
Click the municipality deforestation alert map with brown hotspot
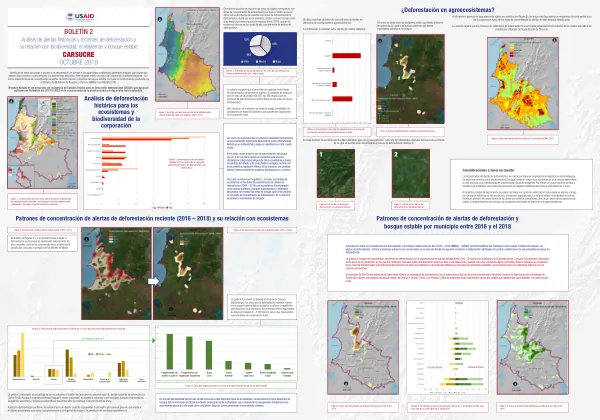point(363,347)
